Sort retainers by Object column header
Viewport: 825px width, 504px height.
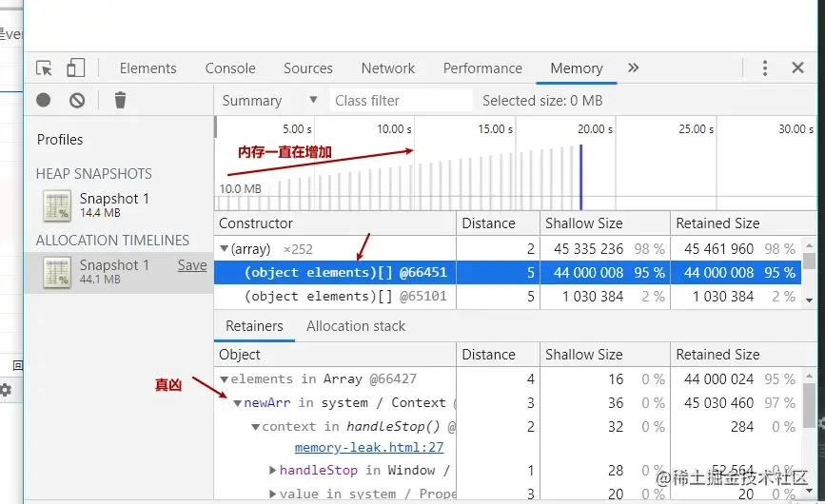point(335,355)
